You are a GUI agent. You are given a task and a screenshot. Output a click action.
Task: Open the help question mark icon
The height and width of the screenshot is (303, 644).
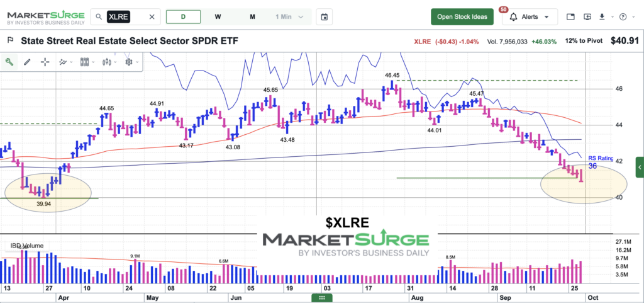point(623,17)
